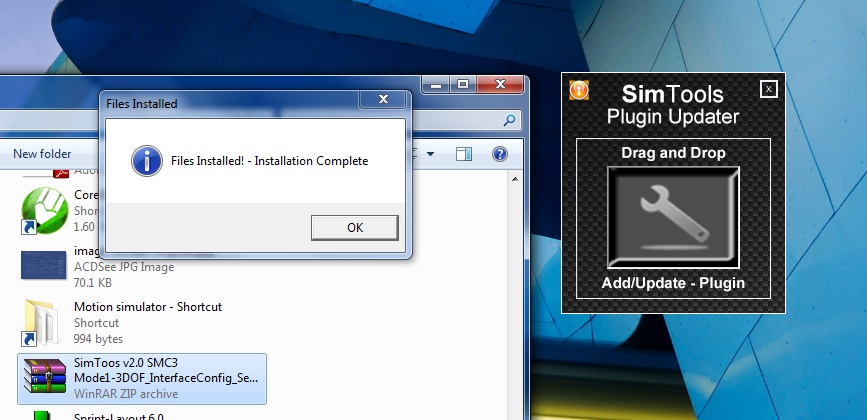The height and width of the screenshot is (420, 867).
Task: Click the Add/Update - Plugin label text
Action: point(673,284)
